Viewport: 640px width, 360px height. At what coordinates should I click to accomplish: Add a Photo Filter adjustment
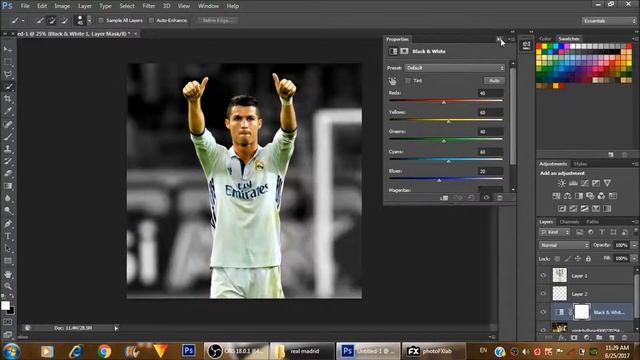click(x=590, y=196)
